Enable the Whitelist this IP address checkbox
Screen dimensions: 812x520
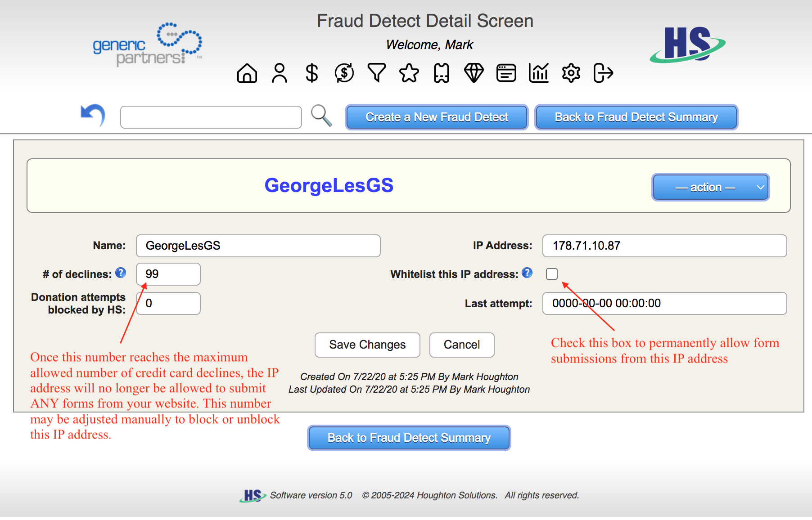552,274
